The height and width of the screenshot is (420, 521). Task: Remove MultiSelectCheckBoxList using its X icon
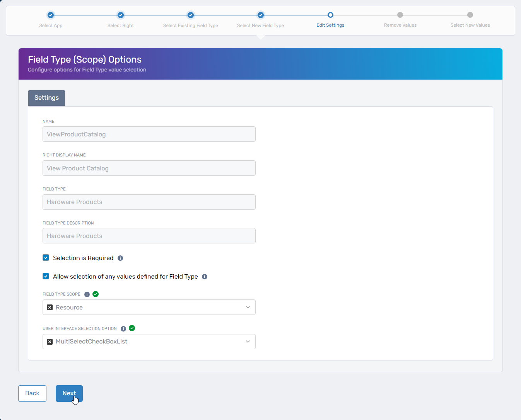tap(50, 342)
